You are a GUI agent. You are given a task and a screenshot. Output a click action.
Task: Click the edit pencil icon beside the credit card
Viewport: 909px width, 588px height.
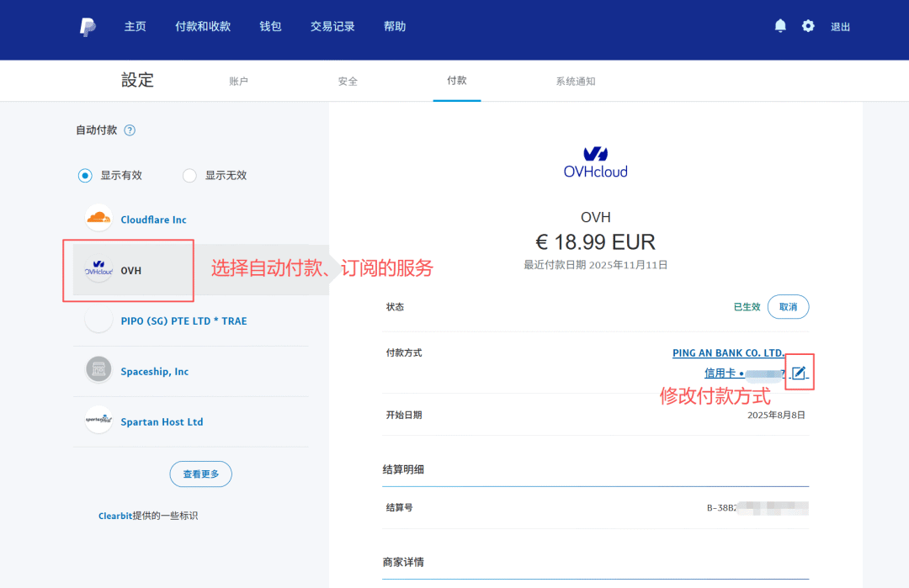click(x=798, y=371)
